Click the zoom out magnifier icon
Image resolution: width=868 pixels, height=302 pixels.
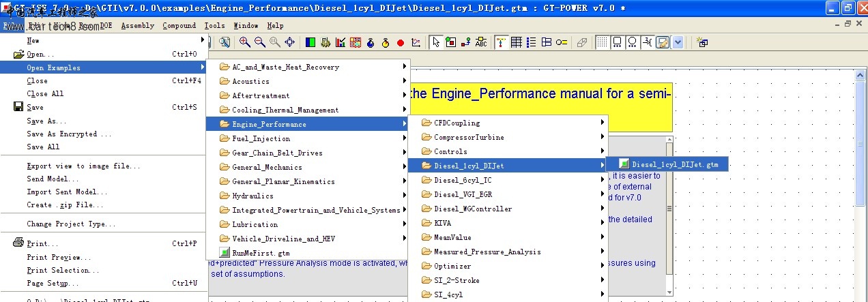(259, 42)
